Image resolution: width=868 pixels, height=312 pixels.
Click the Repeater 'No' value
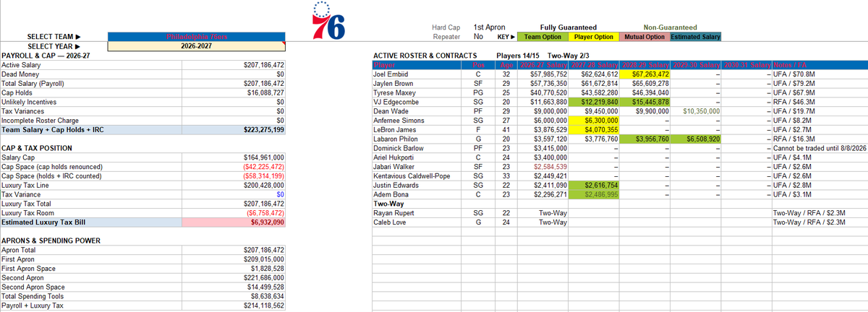478,37
